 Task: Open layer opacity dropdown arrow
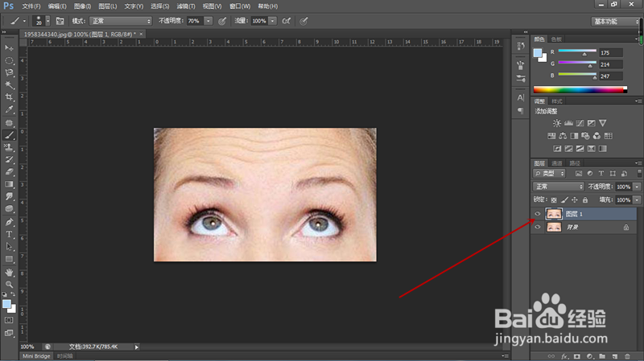point(637,187)
